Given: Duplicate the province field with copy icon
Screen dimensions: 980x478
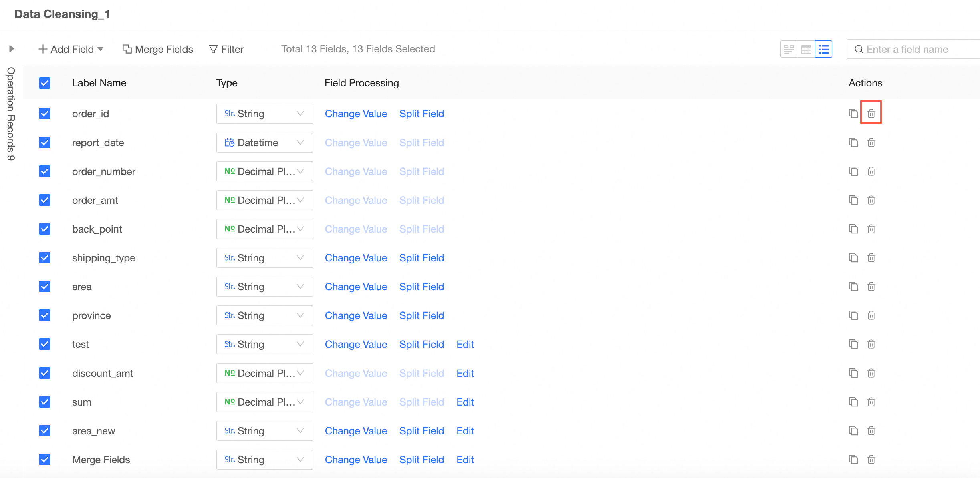Looking at the screenshot, I should tap(853, 315).
